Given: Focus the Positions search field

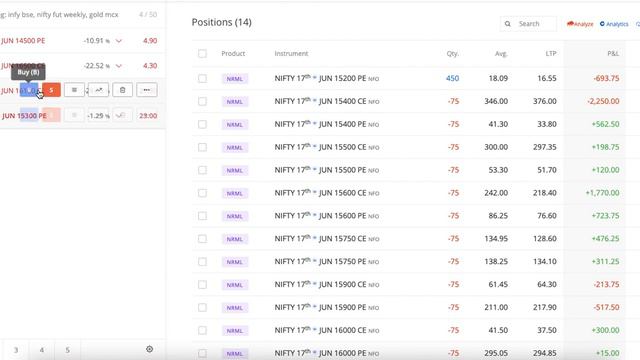Looking at the screenshot, I should pos(529,24).
